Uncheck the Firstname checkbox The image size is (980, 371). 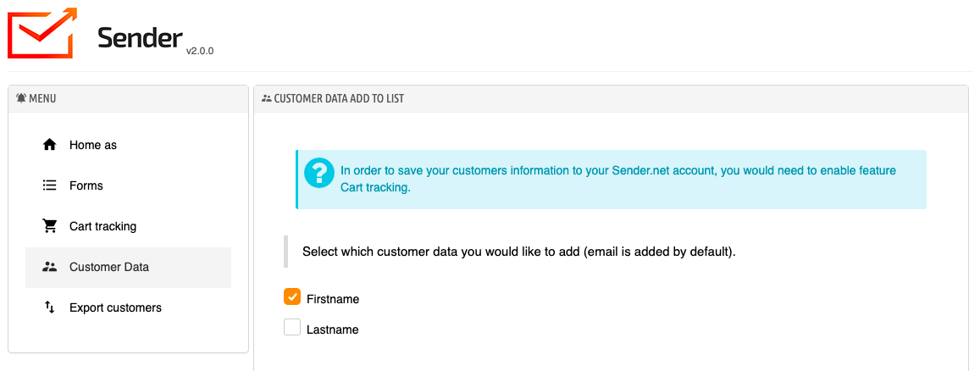pos(292,296)
